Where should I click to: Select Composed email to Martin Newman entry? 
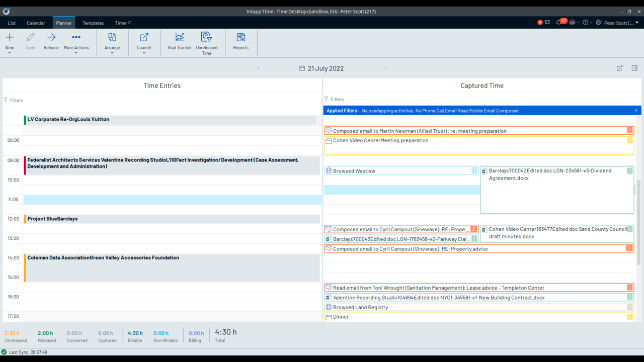(x=479, y=131)
